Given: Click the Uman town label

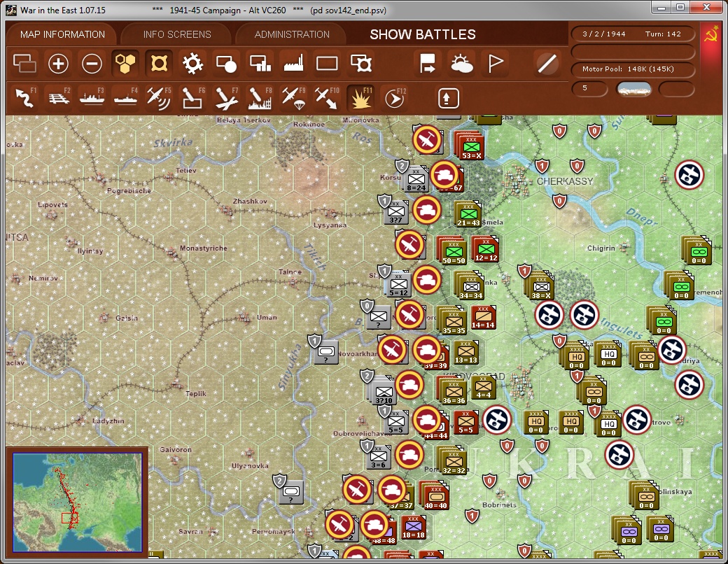Looking at the screenshot, I should [x=267, y=318].
